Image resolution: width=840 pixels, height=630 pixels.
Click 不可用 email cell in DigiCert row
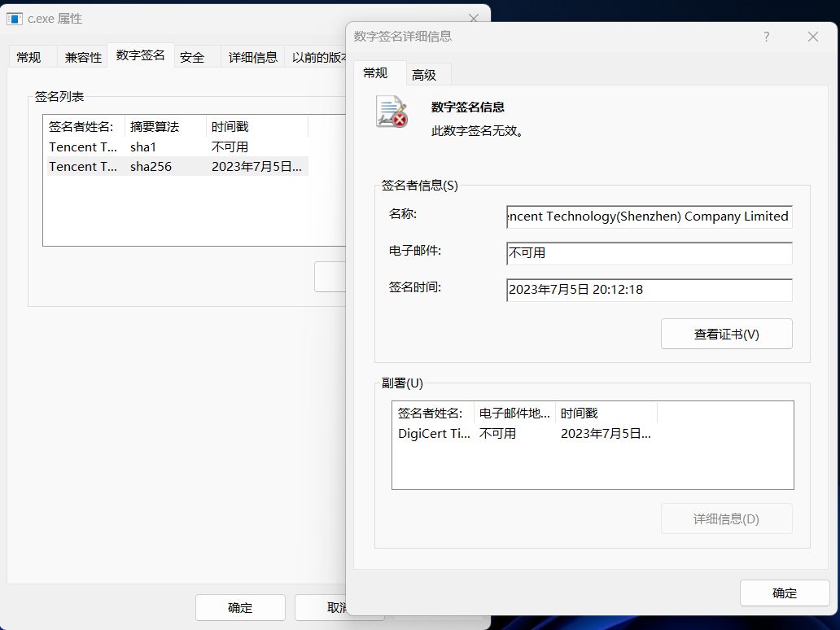[x=497, y=433]
